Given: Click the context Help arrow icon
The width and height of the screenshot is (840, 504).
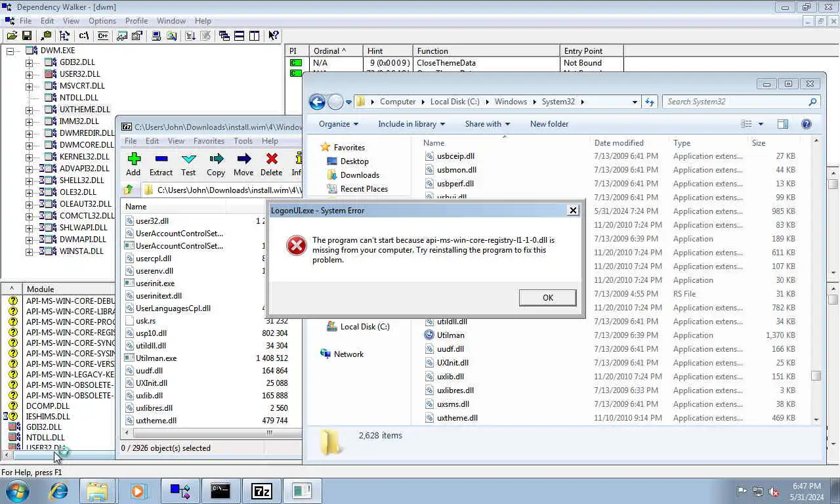Looking at the screenshot, I should point(274,35).
